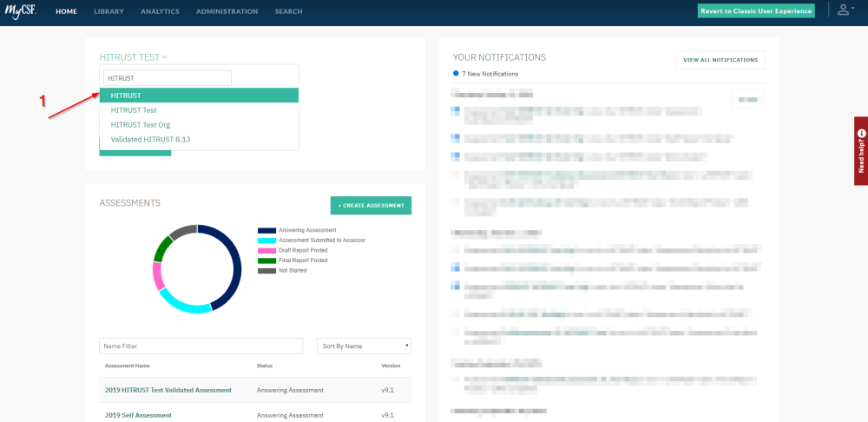The image size is (868, 422).
Task: Click the YOUR NOTIFICATIONS heading
Action: tap(499, 57)
